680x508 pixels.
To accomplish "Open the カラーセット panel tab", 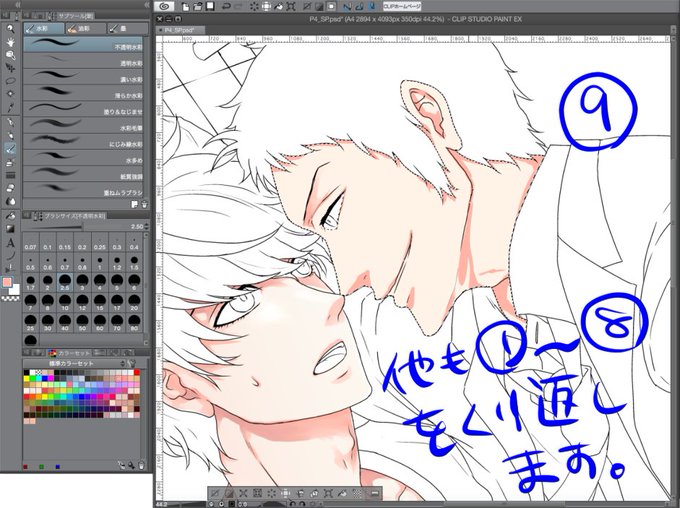I will click(69, 353).
